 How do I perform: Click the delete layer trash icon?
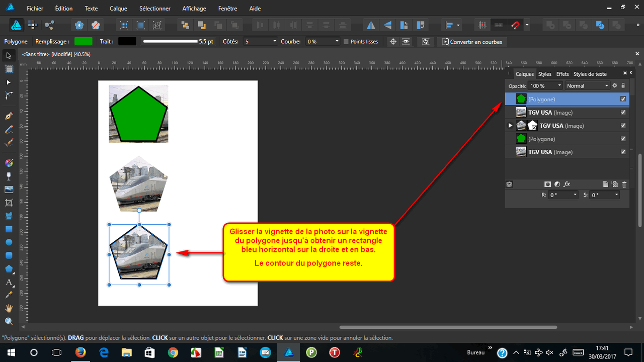(624, 185)
